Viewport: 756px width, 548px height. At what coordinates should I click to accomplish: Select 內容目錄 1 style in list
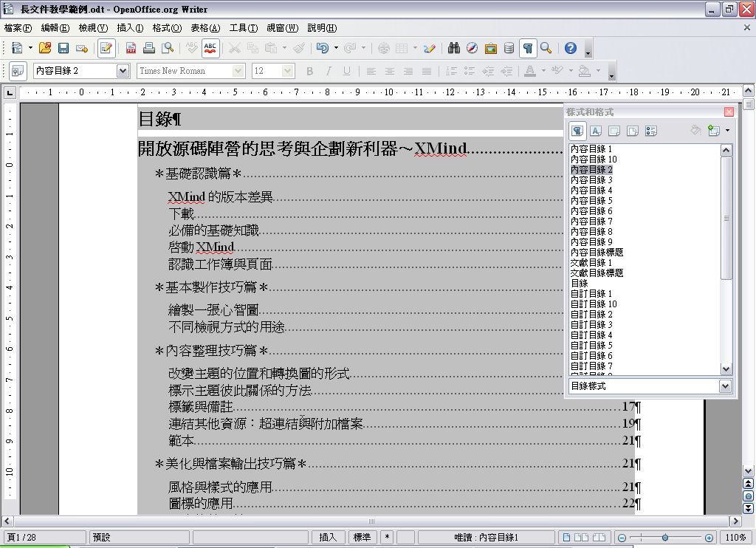coord(591,149)
